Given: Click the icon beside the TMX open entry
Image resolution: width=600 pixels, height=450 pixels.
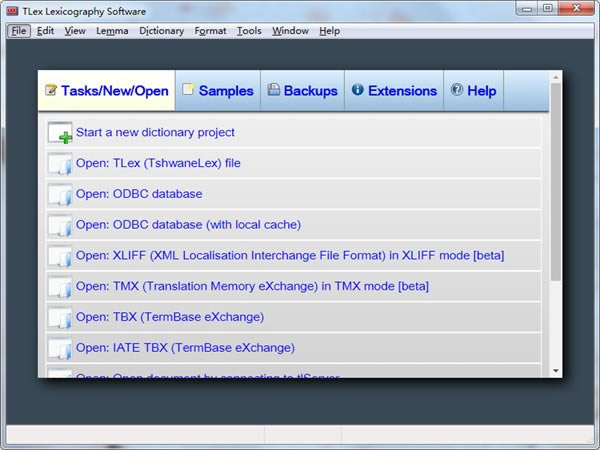Looking at the screenshot, I should point(60,286).
